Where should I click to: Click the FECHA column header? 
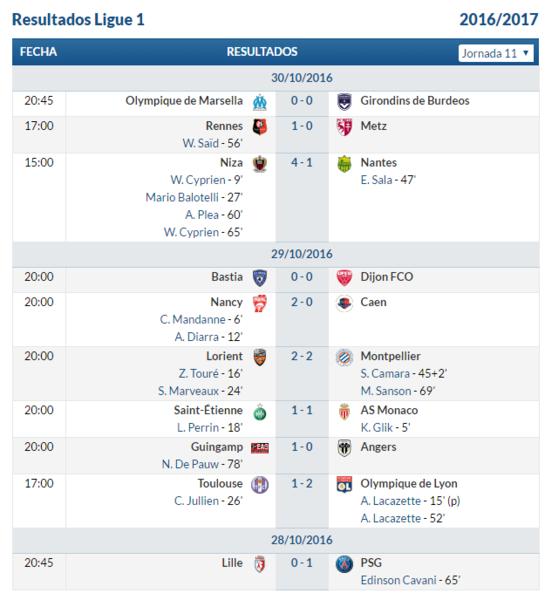pos(38,52)
